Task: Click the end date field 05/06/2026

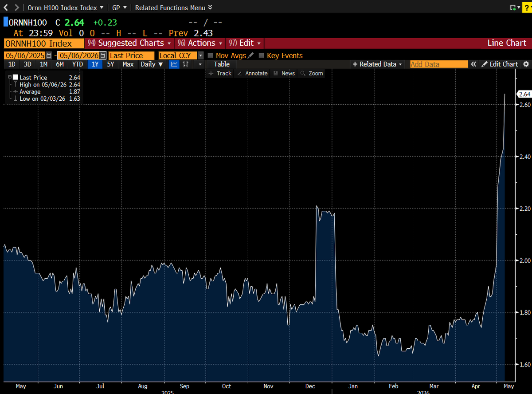Action: point(79,55)
